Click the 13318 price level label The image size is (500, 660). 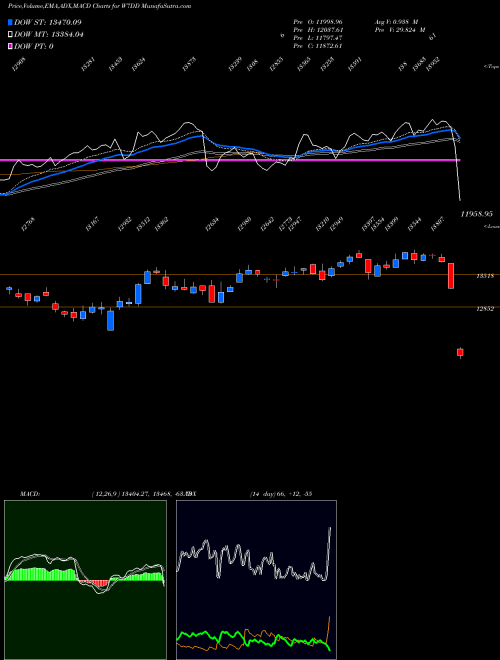(x=485, y=276)
